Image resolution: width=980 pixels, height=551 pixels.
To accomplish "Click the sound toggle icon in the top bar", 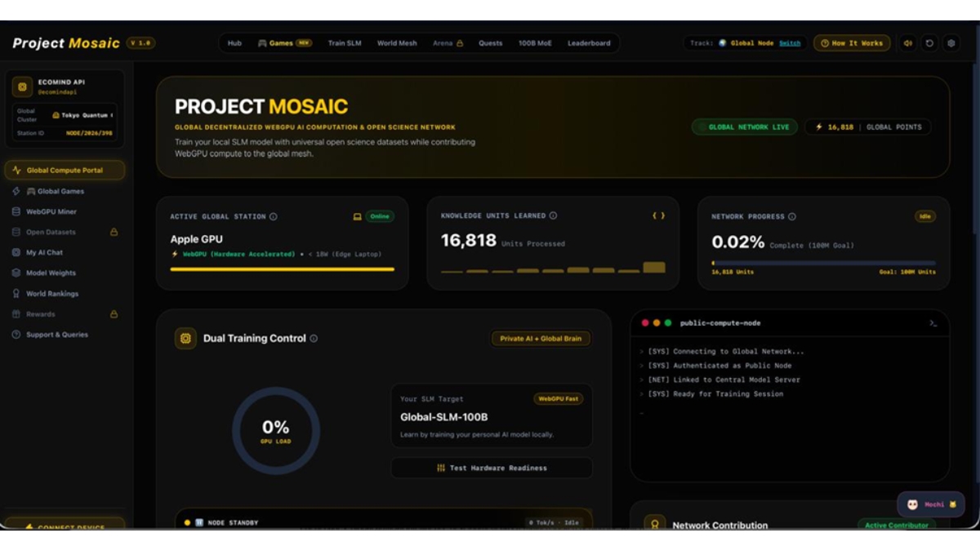I will 907,43.
